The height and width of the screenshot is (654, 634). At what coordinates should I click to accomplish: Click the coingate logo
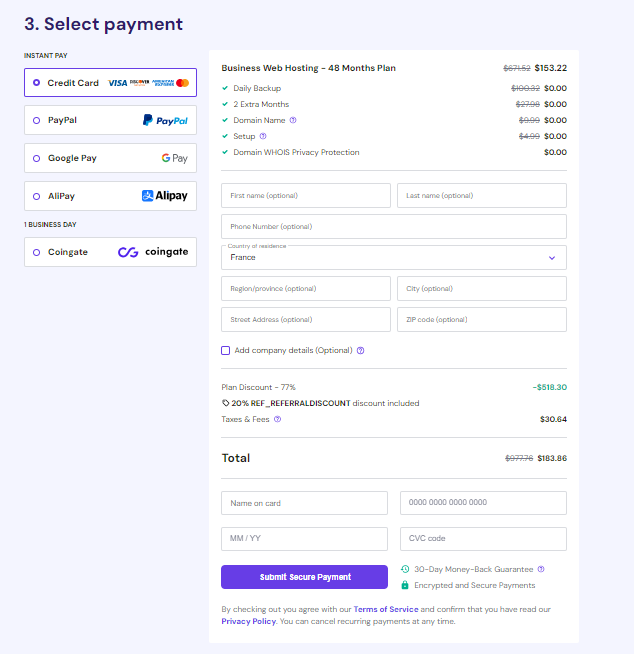[x=153, y=252]
